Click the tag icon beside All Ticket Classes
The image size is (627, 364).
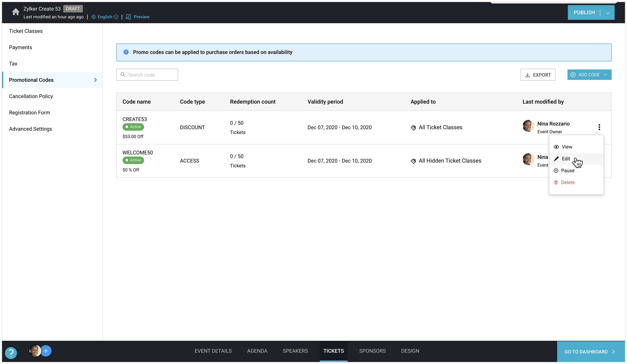[x=413, y=128]
